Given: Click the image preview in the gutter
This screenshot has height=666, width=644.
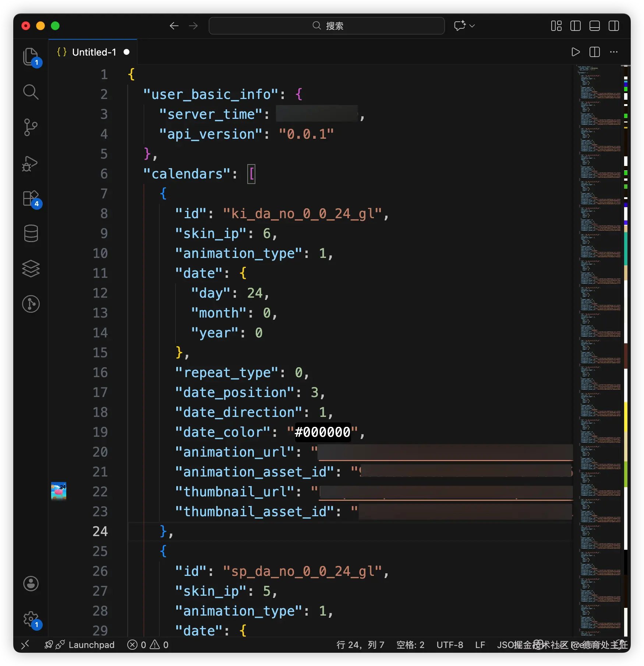Looking at the screenshot, I should [x=59, y=491].
